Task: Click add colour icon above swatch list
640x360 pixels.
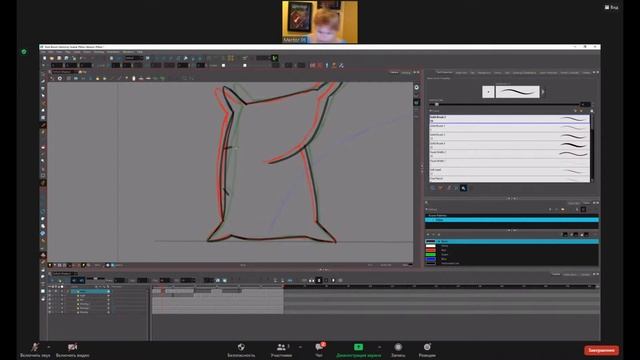Action: [x=428, y=235]
